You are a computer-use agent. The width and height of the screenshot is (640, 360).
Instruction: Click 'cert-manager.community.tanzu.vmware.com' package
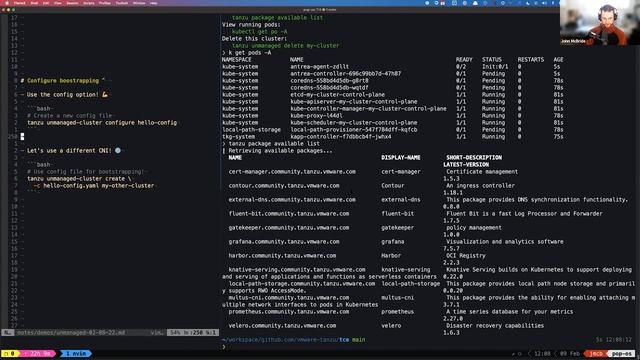292,172
